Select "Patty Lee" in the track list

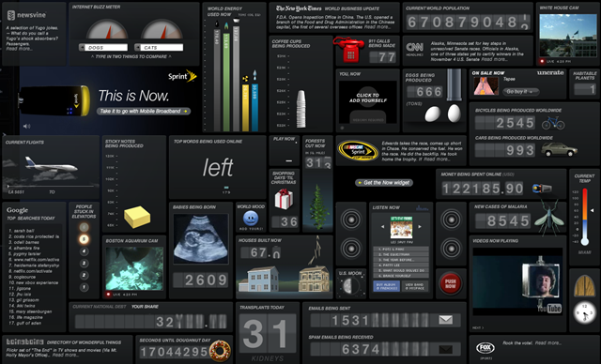coord(401,265)
